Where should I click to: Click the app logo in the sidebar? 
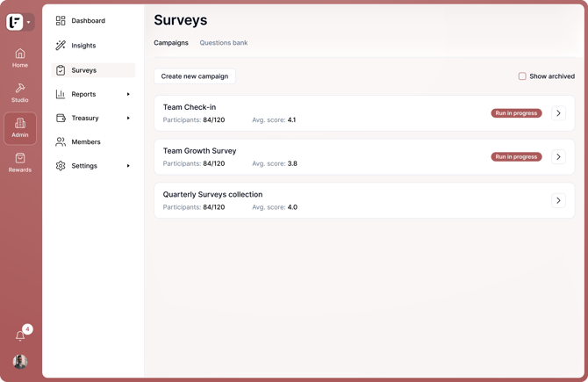15,22
